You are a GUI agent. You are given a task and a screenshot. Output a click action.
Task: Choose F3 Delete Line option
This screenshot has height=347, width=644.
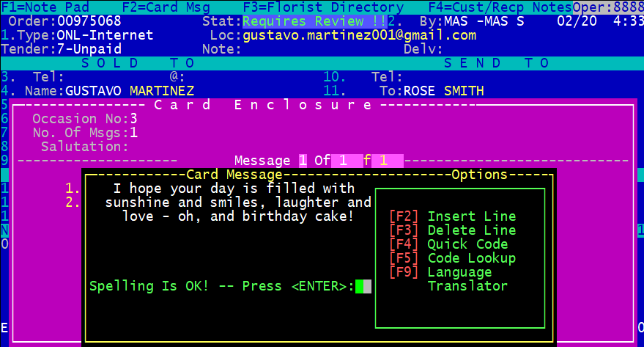452,230
